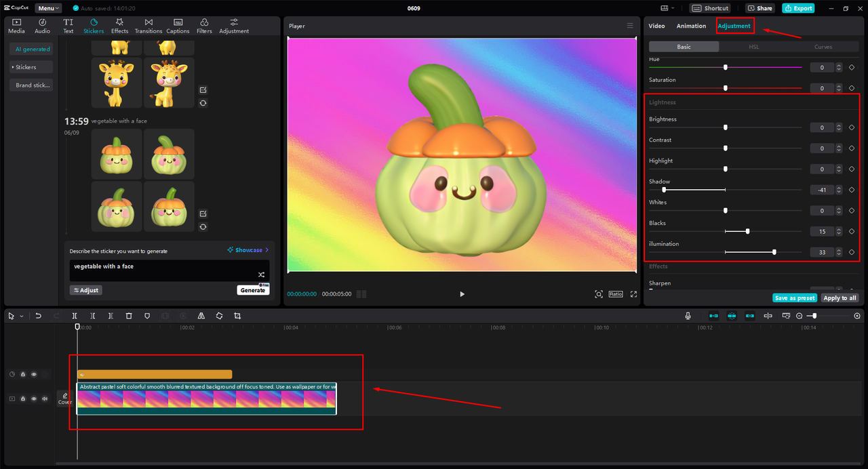This screenshot has width=868, height=469.
Task: Open the Text panel
Action: point(68,26)
